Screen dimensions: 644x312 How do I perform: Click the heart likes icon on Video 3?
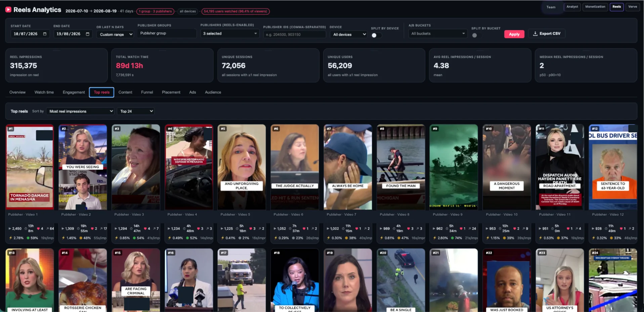pyautogui.click(x=145, y=228)
